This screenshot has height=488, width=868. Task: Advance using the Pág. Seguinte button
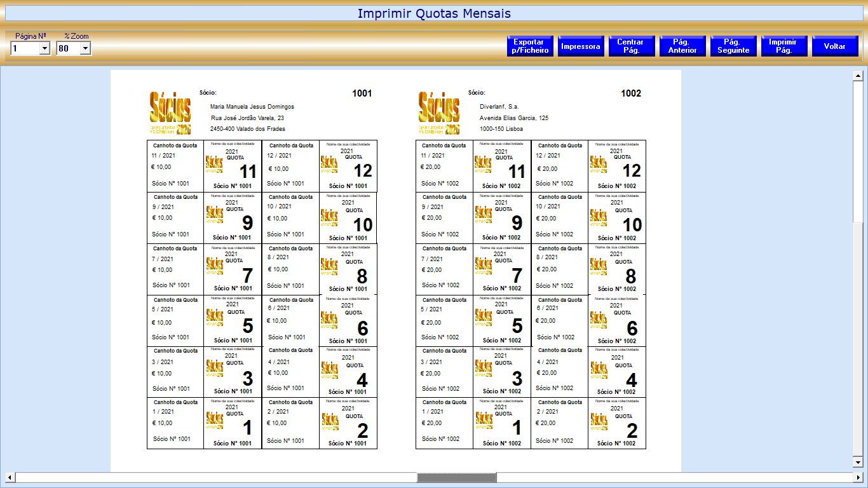[733, 46]
